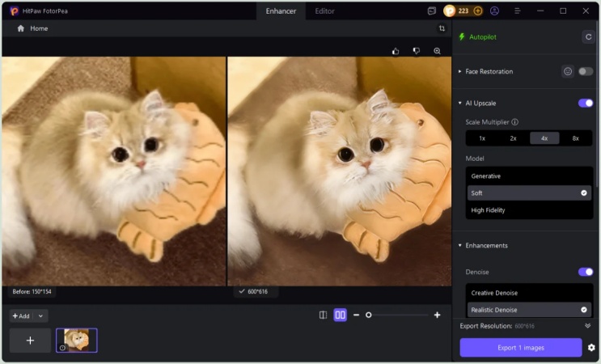This screenshot has width=601, height=364.
Task: Give thumbs up feedback on result
Action: coord(396,51)
